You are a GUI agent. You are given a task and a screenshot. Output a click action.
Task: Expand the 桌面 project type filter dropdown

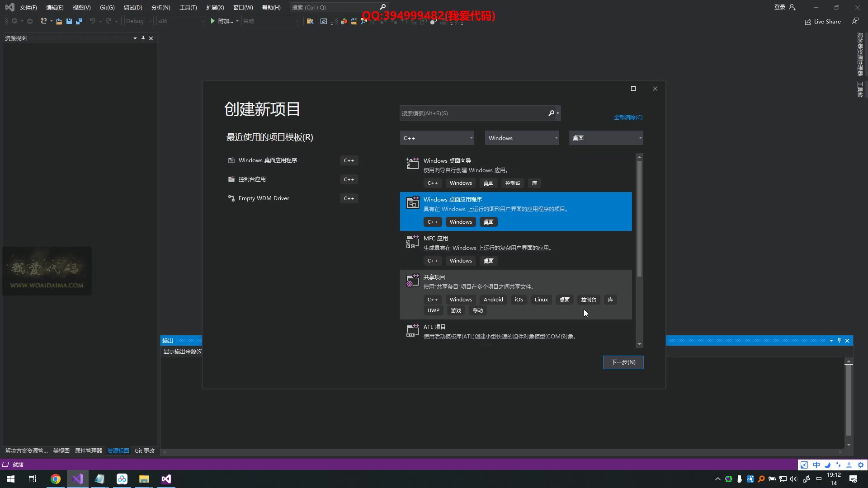click(606, 138)
